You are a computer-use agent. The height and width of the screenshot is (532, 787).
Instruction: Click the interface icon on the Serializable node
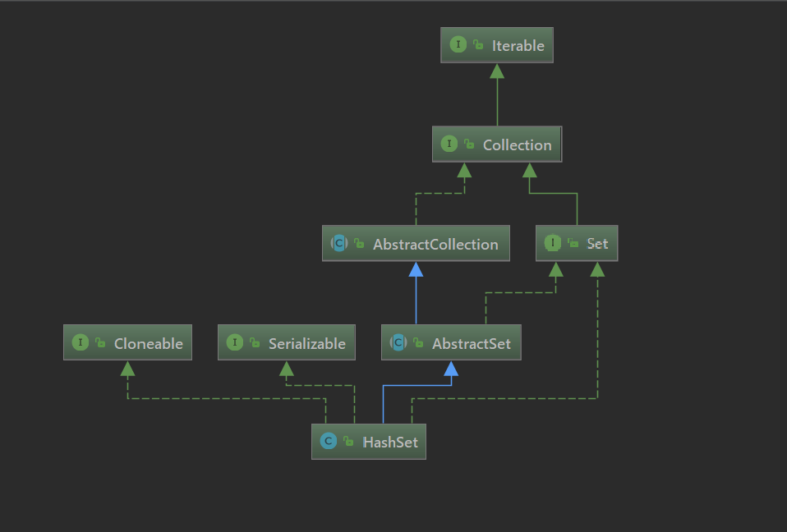[235, 343]
